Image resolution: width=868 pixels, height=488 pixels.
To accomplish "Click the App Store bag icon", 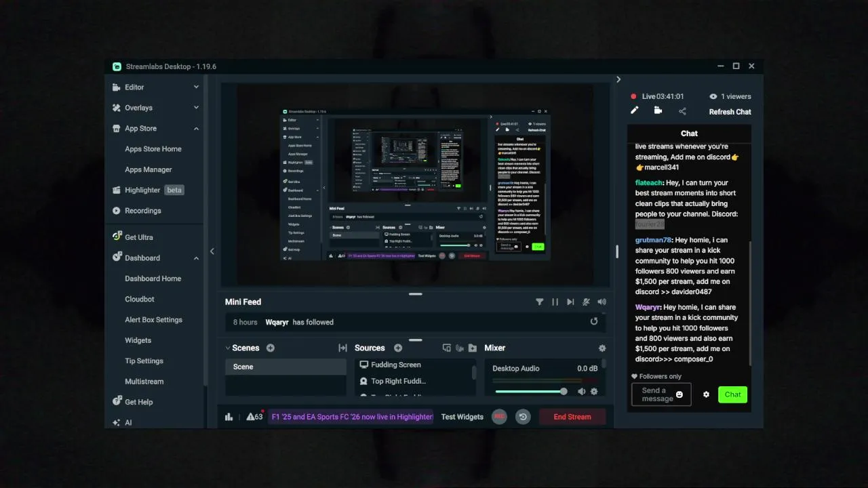I will coord(117,128).
